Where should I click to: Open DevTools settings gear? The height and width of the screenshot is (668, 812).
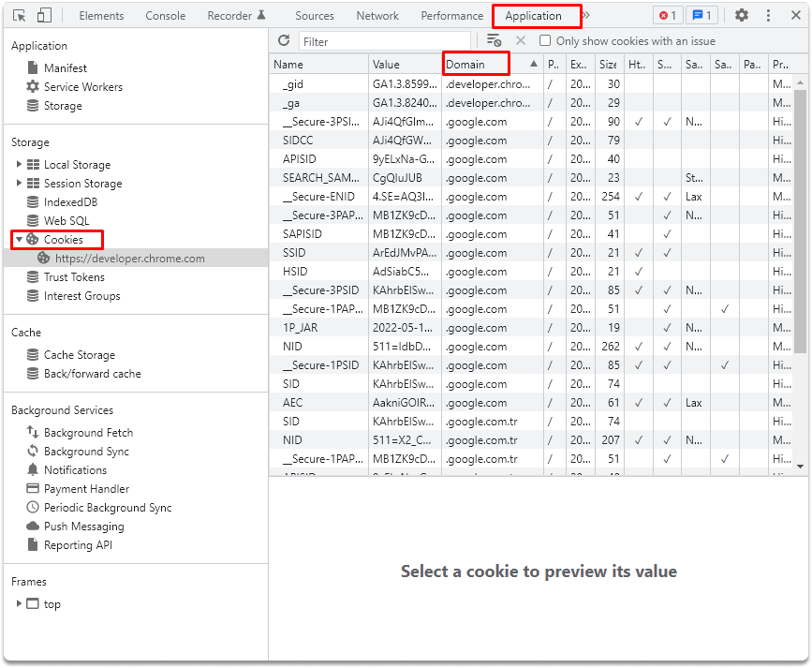742,16
